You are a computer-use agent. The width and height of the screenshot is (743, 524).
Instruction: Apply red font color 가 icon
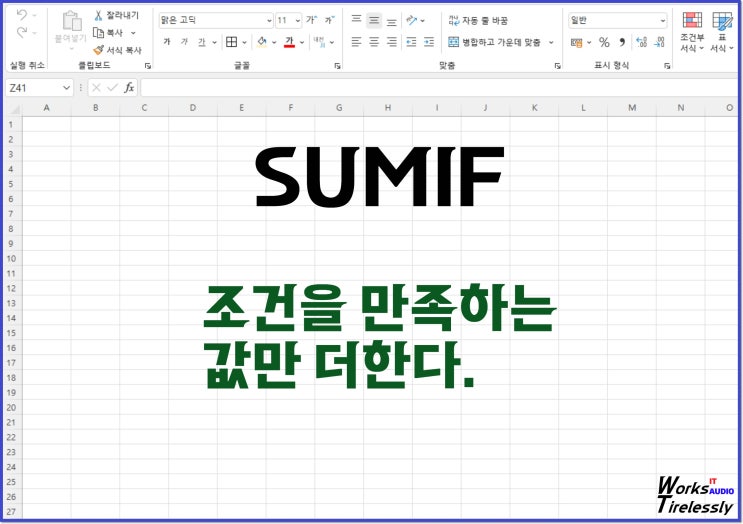[x=290, y=42]
